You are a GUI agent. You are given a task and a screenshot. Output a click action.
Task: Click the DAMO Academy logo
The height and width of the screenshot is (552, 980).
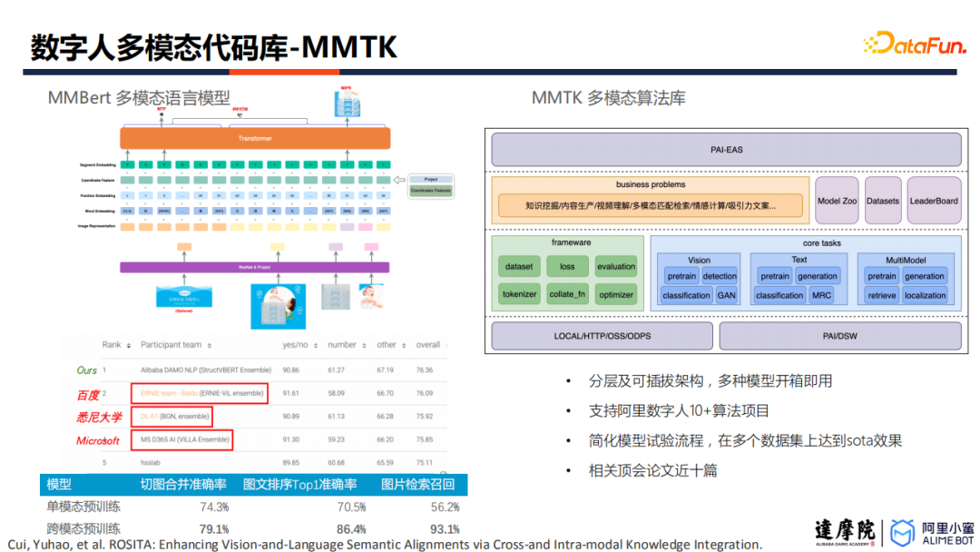point(845,533)
